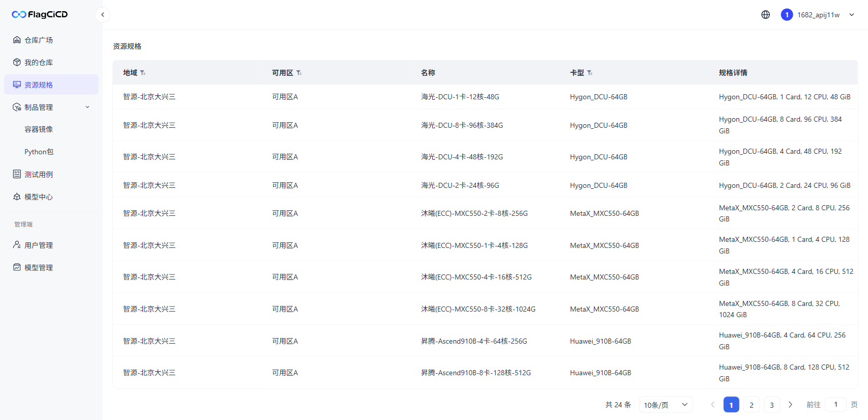Viewport: 868px width, 420px height.
Task: Go to pagination page 2
Action: 752,405
